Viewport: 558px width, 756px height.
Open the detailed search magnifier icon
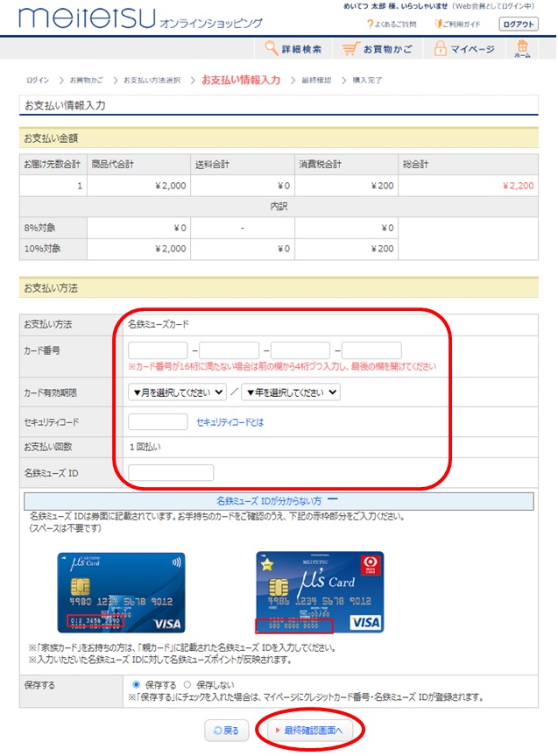(272, 49)
